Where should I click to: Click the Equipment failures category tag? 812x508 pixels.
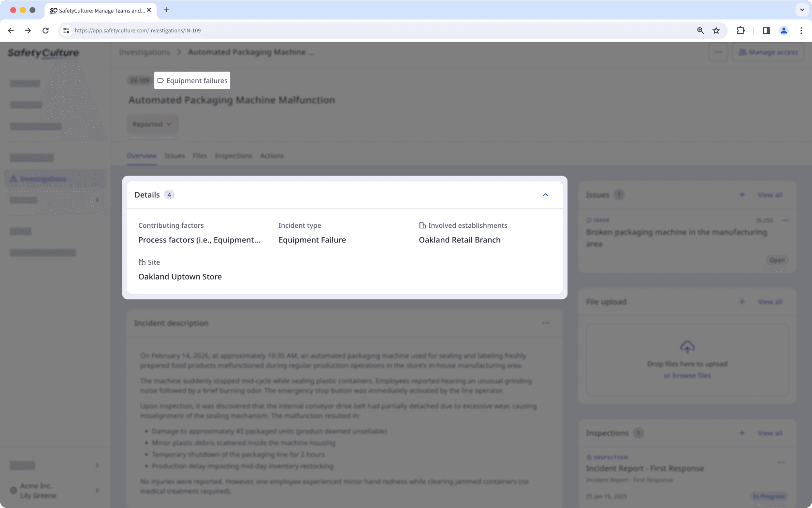pos(192,81)
